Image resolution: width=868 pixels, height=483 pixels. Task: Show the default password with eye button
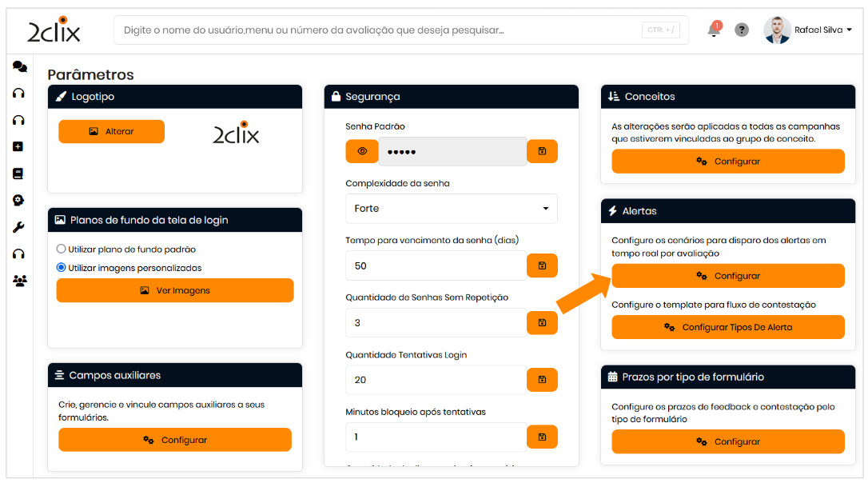coord(362,151)
